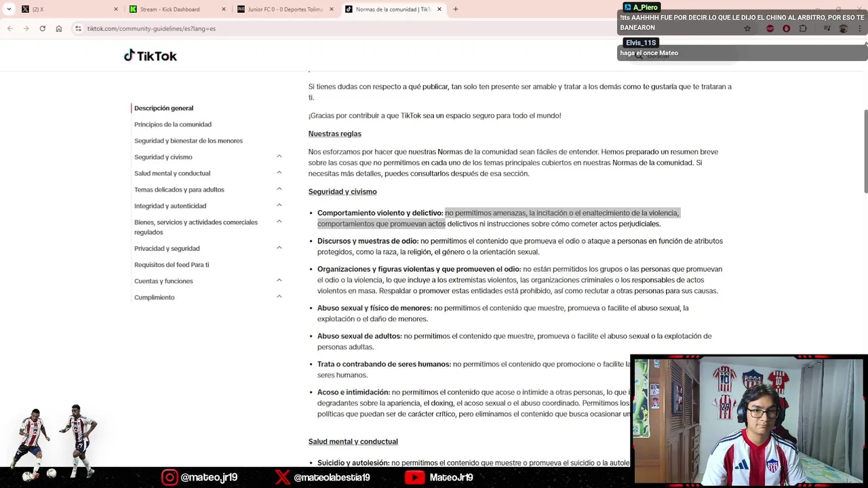Screen dimensions: 868x488
Task: Open Cumplimiento sidebar item
Action: tap(154, 297)
